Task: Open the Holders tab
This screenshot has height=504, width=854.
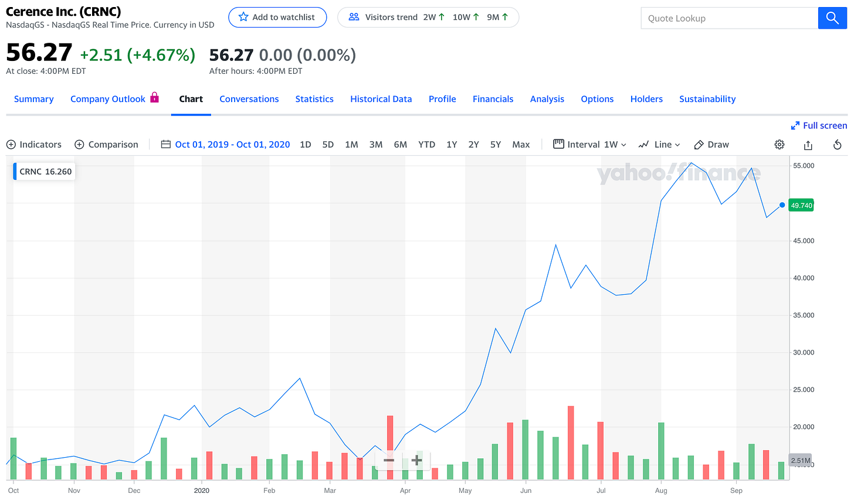Action: (x=646, y=99)
